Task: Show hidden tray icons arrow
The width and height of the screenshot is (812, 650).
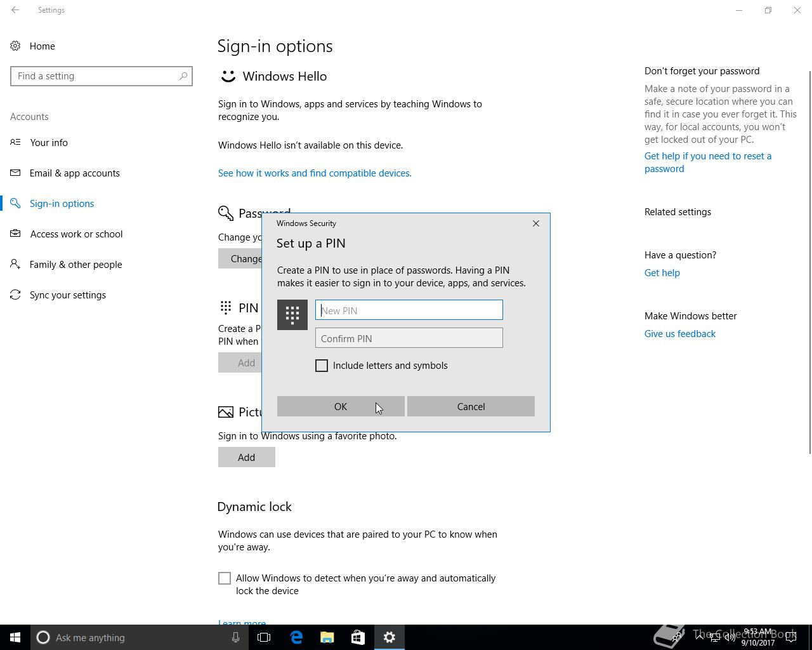Action: [700, 637]
